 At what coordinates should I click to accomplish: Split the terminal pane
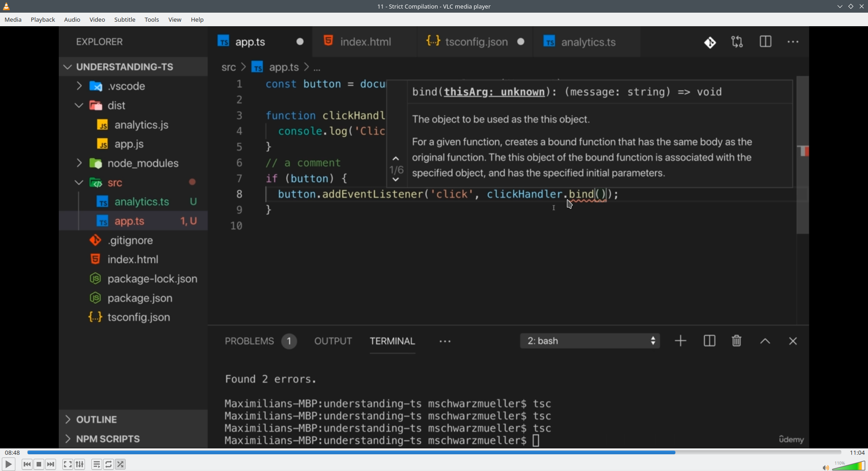710,341
